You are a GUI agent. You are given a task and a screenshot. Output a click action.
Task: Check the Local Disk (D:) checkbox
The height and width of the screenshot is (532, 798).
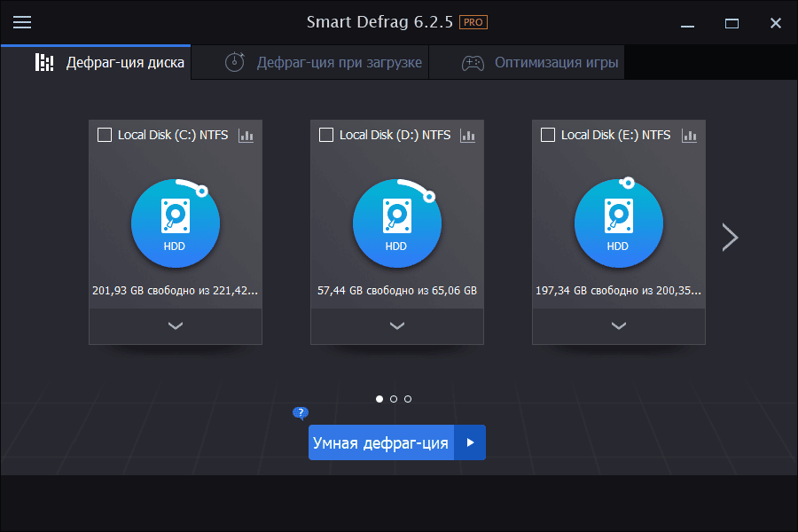(326, 135)
